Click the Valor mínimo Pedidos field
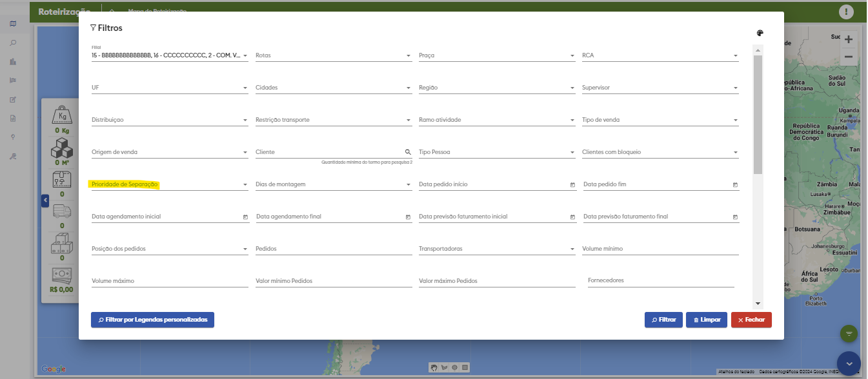 333,281
